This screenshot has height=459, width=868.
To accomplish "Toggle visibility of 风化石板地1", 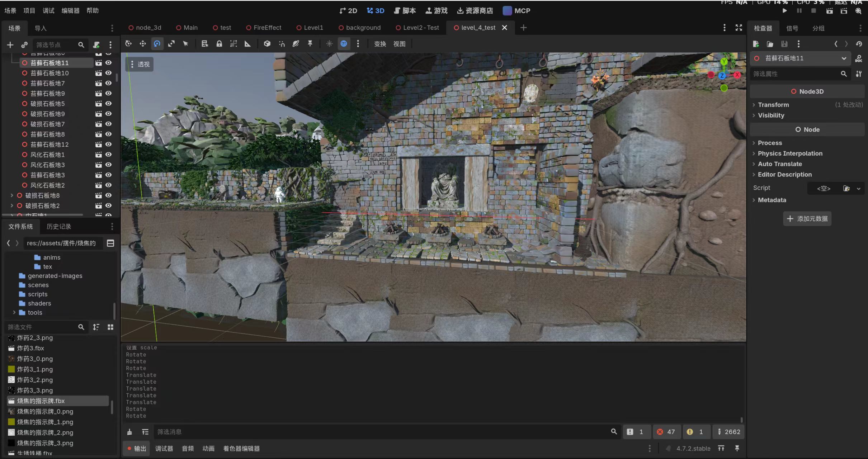I will (x=108, y=155).
